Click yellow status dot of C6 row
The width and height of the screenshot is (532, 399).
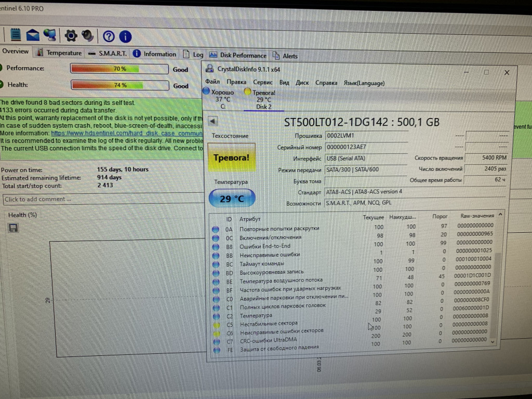216,334
